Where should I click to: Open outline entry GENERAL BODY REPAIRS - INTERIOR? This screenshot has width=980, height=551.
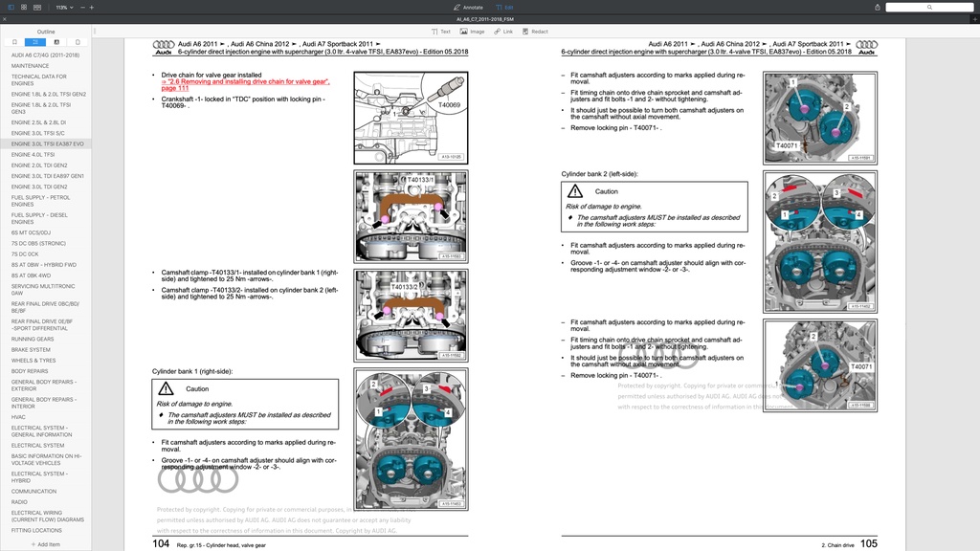(x=44, y=403)
